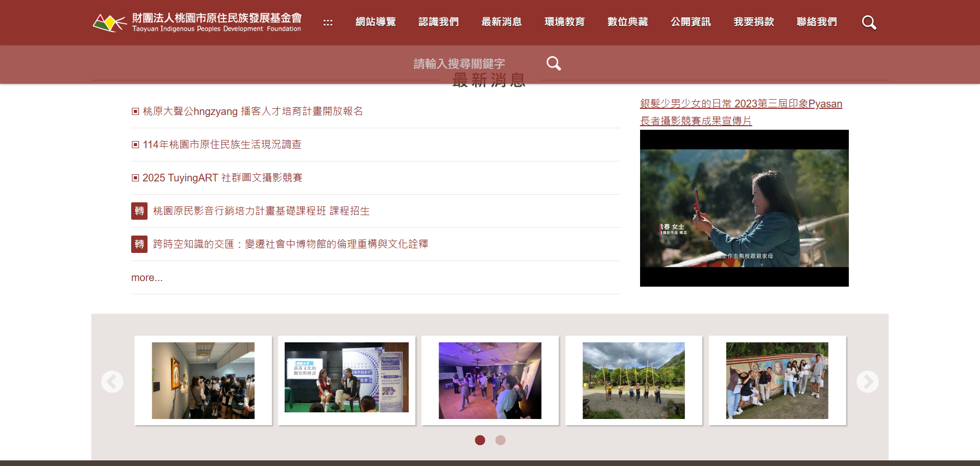Click the 轉 badge beside 桃園原民影音行銷 item
This screenshot has height=466, width=980.
click(x=139, y=211)
